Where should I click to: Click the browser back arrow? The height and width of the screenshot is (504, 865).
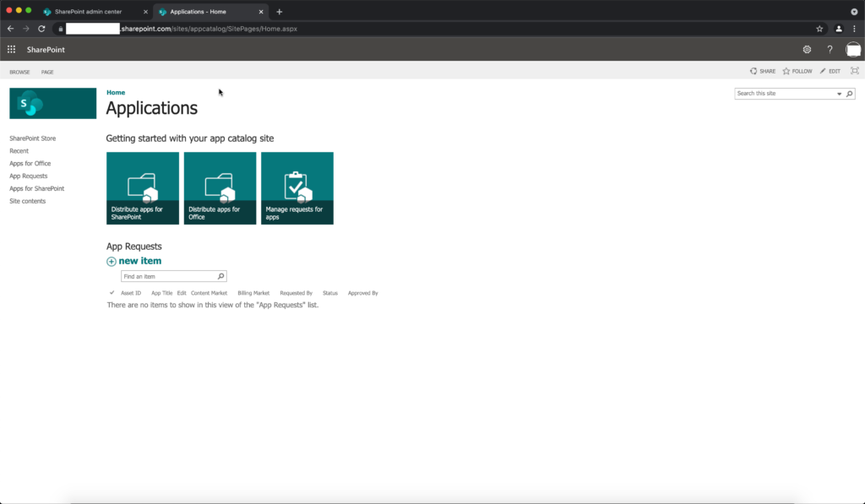(x=10, y=29)
